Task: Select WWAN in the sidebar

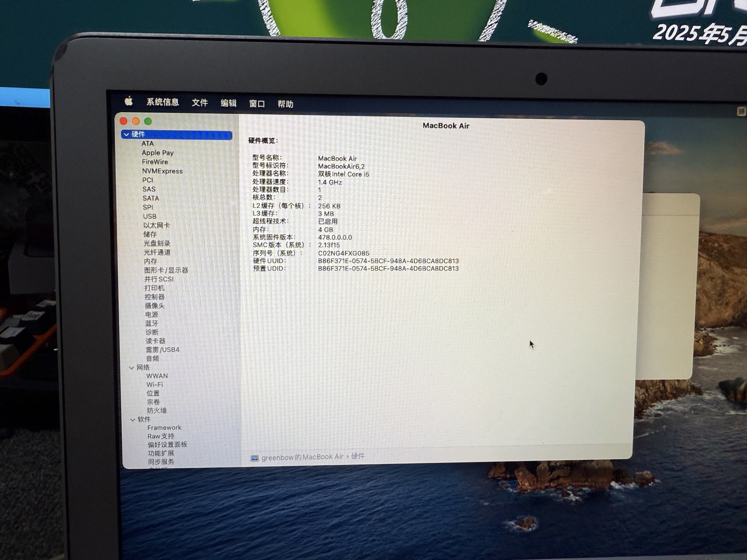Action: point(157,376)
